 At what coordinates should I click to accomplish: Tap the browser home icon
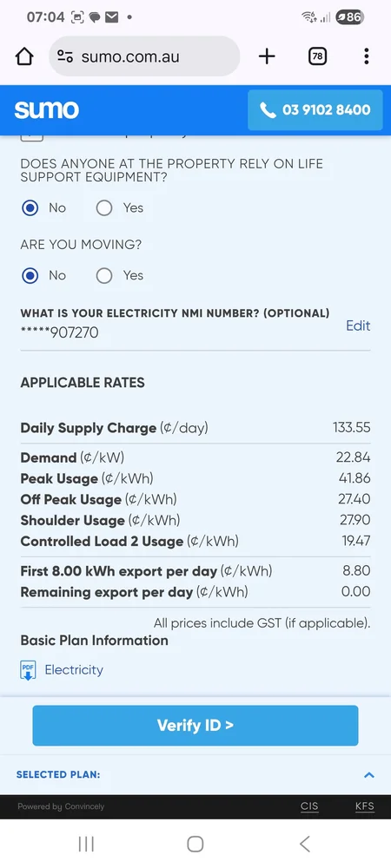click(x=24, y=56)
